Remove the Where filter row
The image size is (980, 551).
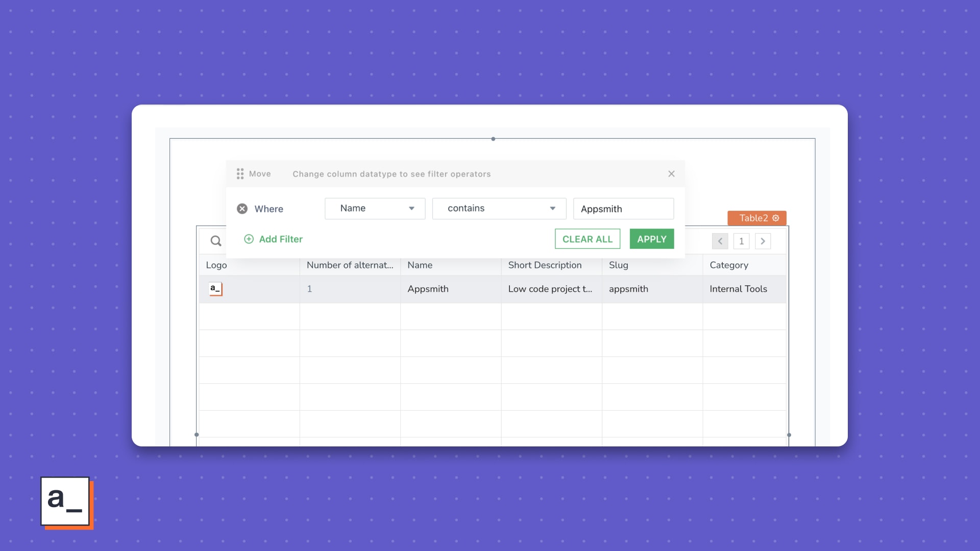pos(242,209)
